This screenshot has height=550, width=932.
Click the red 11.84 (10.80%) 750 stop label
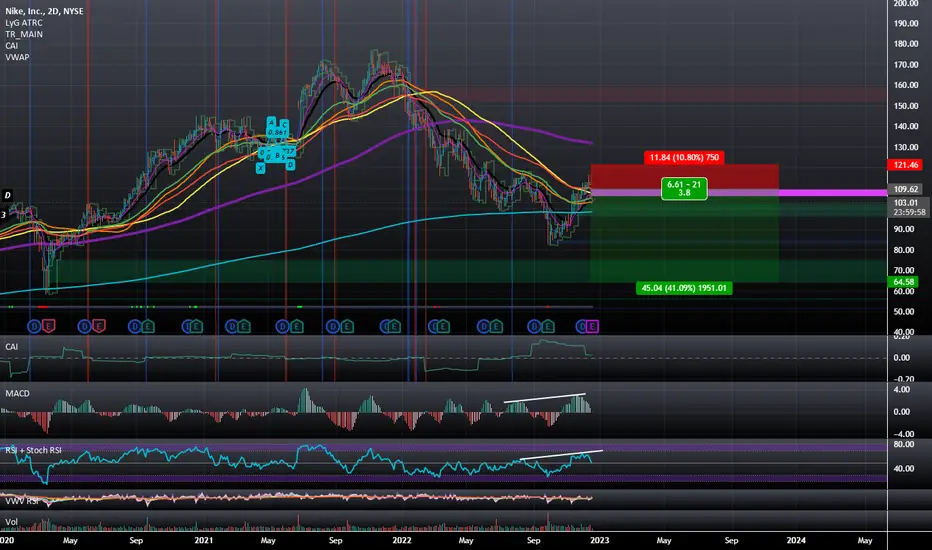coord(684,158)
